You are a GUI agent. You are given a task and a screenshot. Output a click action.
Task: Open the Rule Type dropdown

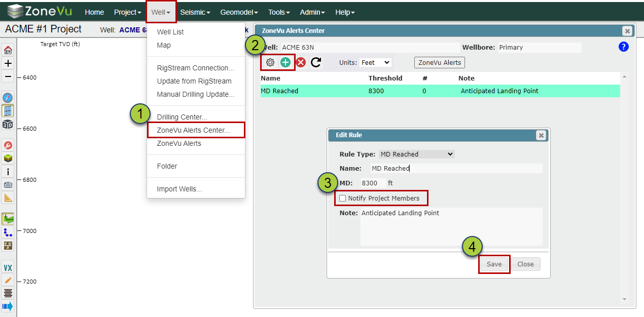coord(417,154)
